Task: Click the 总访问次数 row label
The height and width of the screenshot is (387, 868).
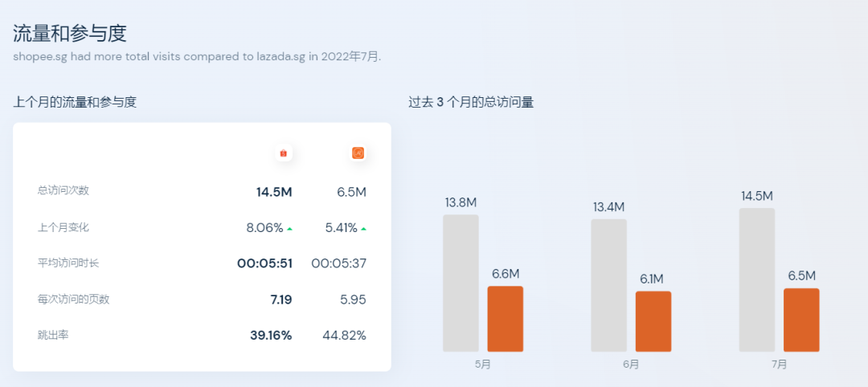Action: point(63,190)
